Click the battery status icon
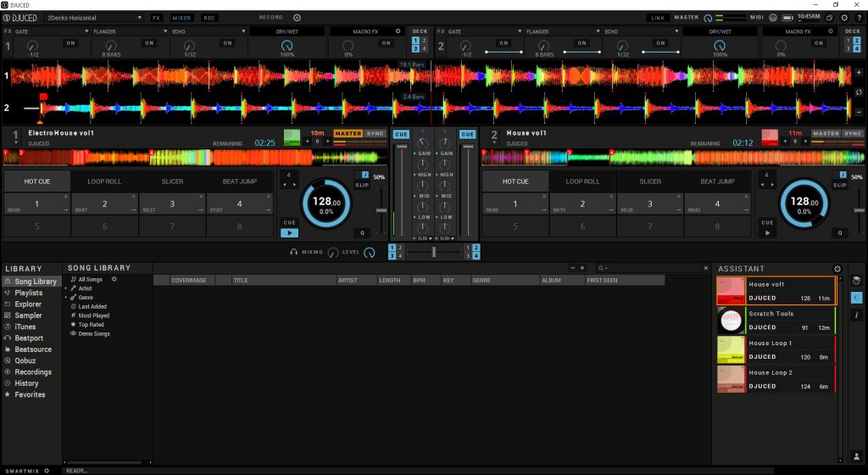This screenshot has width=868, height=475. point(787,18)
